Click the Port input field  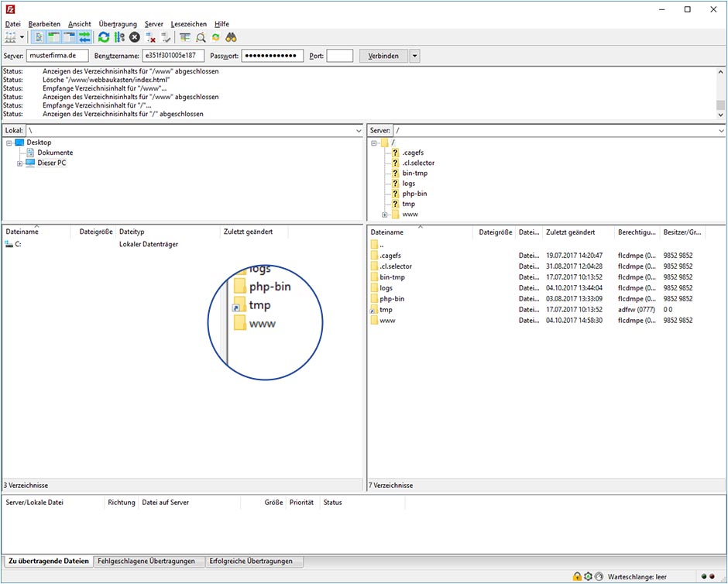(340, 56)
